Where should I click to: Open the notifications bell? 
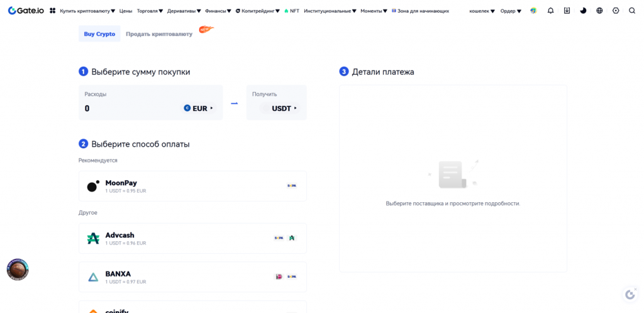point(550,11)
